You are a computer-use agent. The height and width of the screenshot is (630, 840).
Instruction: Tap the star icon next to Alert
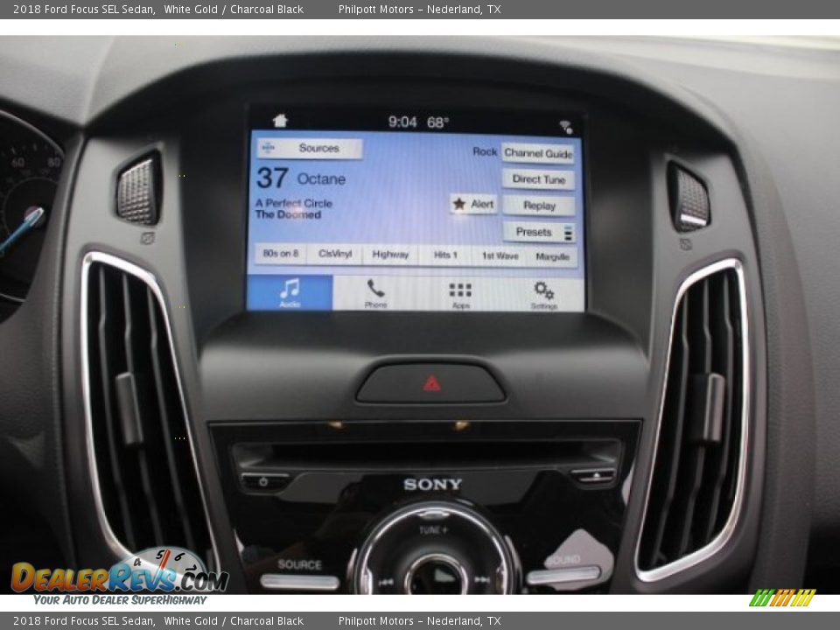click(x=458, y=204)
